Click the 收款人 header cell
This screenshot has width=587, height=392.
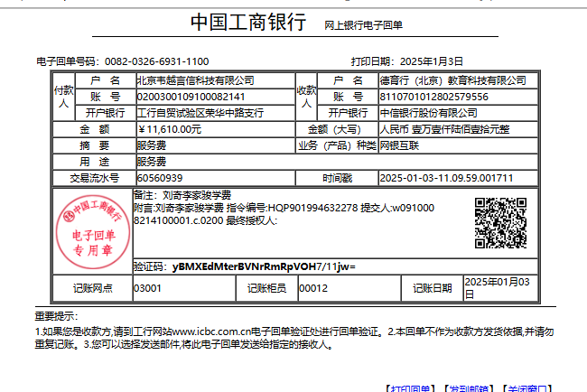click(x=307, y=97)
